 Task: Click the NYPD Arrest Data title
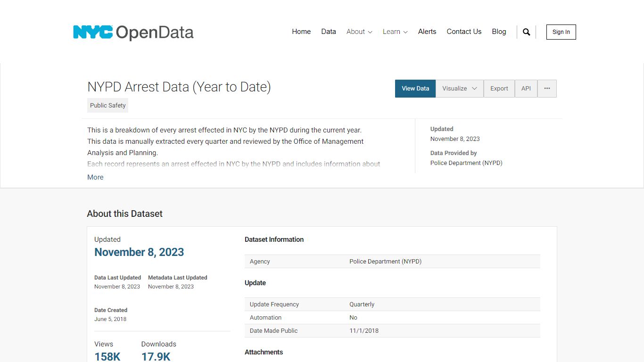(x=179, y=87)
